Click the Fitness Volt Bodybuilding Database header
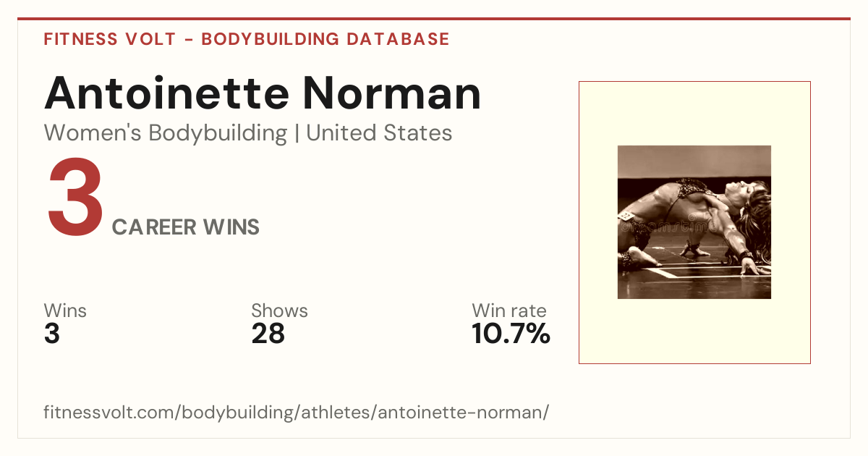Image resolution: width=868 pixels, height=456 pixels. 247,39
